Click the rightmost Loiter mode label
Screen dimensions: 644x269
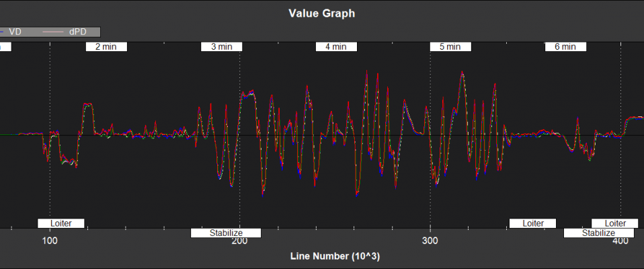pyautogui.click(x=615, y=223)
